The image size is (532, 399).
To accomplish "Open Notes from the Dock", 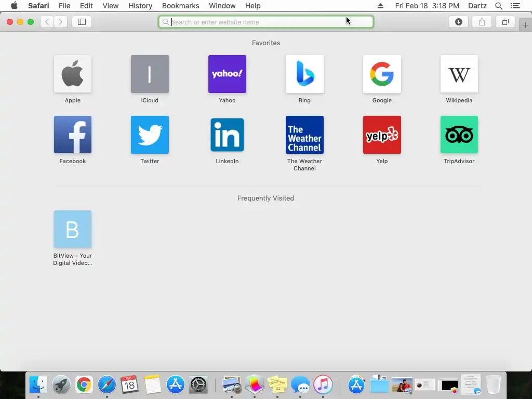I will coord(152,385).
